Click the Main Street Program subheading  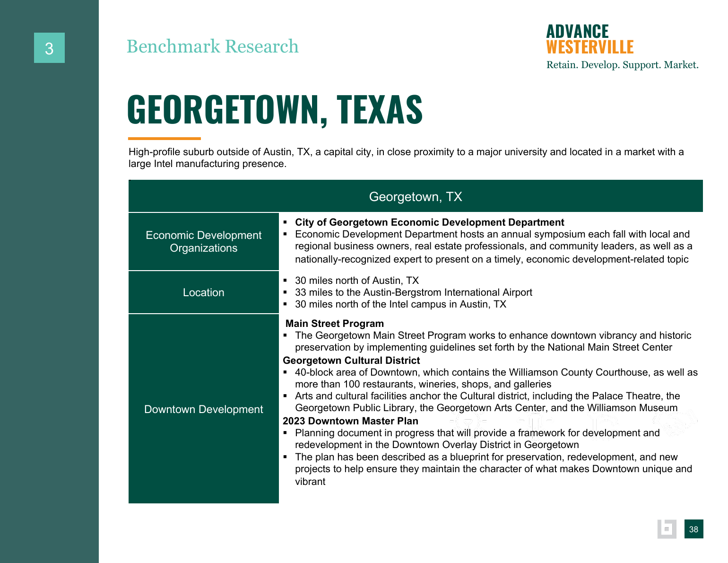pyautogui.click(x=335, y=324)
